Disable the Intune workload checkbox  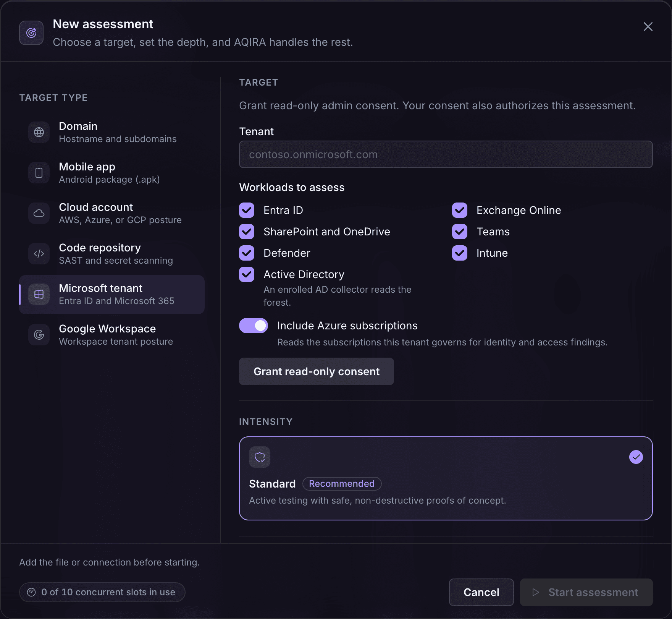460,253
